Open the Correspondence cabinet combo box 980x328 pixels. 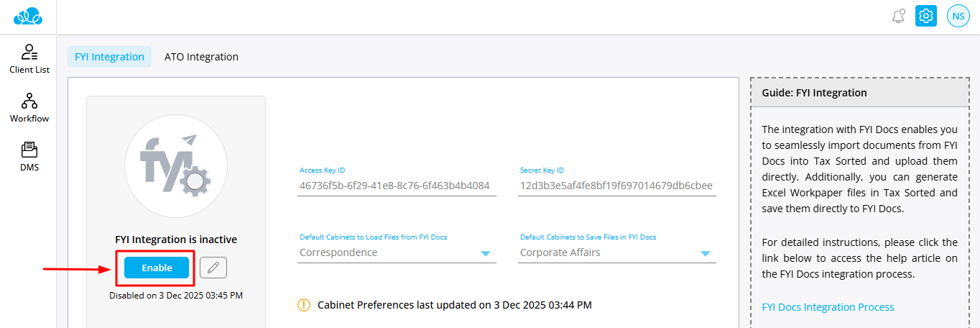point(388,253)
